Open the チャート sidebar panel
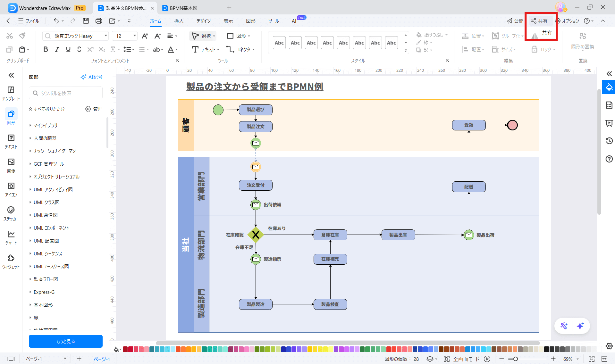This screenshot has width=615, height=364. pos(11,237)
